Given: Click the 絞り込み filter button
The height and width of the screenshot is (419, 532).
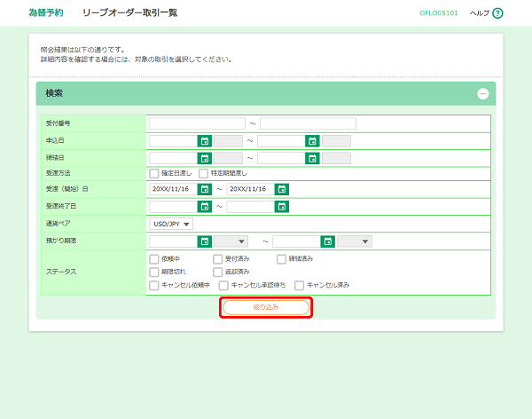Looking at the screenshot, I should (x=266, y=307).
